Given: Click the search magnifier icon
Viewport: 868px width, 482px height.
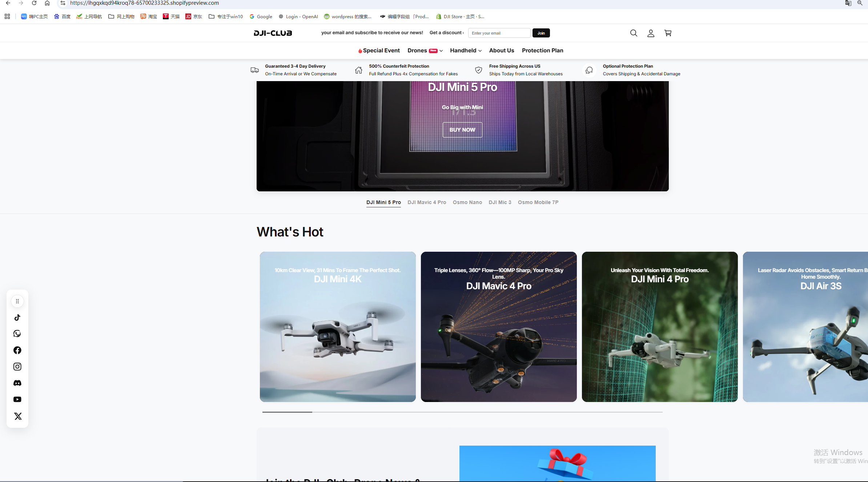Looking at the screenshot, I should [x=634, y=33].
